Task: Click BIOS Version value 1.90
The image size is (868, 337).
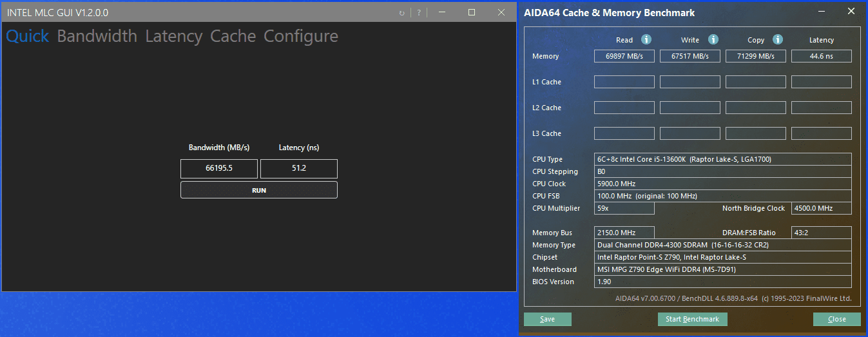Action: pyautogui.click(x=723, y=282)
